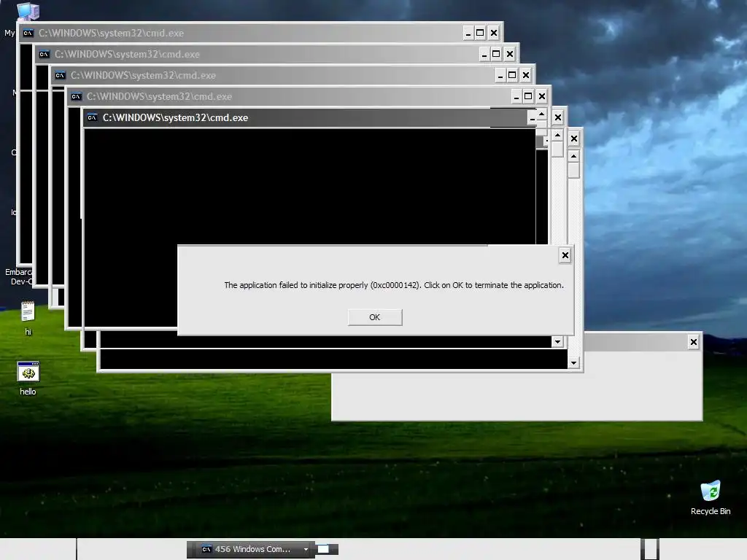Close the second cmd window
The width and height of the screenshot is (747, 560).
(x=510, y=54)
